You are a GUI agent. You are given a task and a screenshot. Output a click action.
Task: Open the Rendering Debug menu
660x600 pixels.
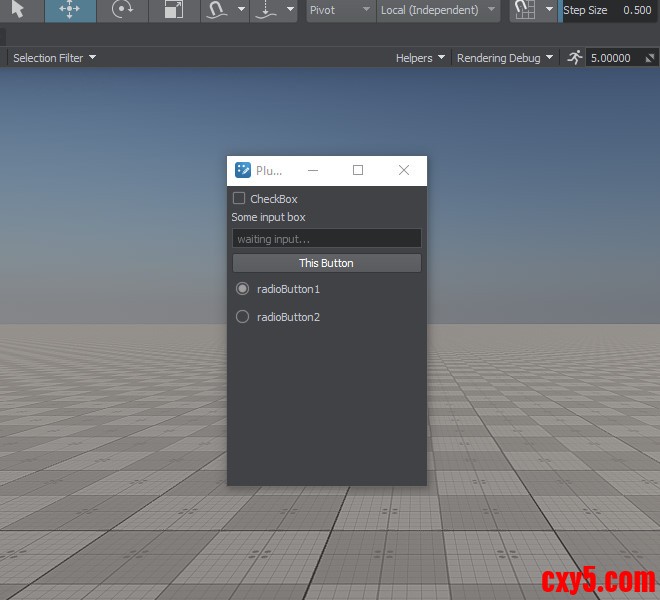(x=504, y=58)
